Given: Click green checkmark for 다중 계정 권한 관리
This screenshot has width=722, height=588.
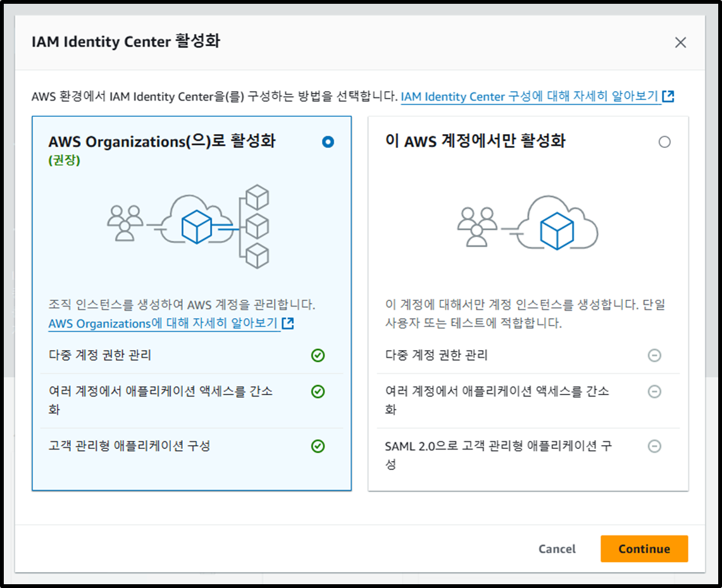Looking at the screenshot, I should coord(318,355).
